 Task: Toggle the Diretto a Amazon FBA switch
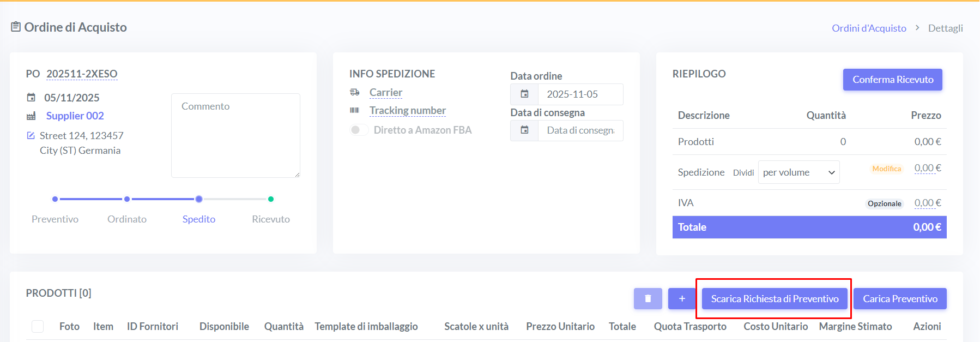(x=359, y=130)
